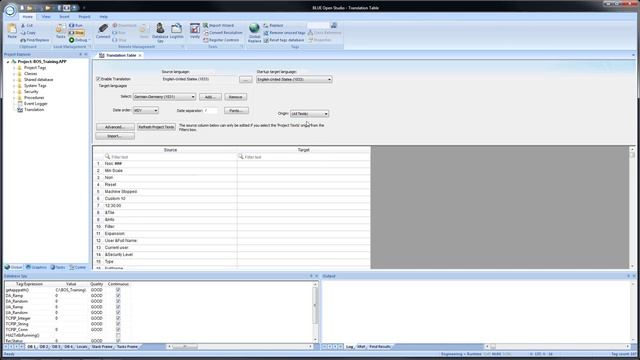
Task: Open the Register Controls tool
Action: (x=221, y=40)
